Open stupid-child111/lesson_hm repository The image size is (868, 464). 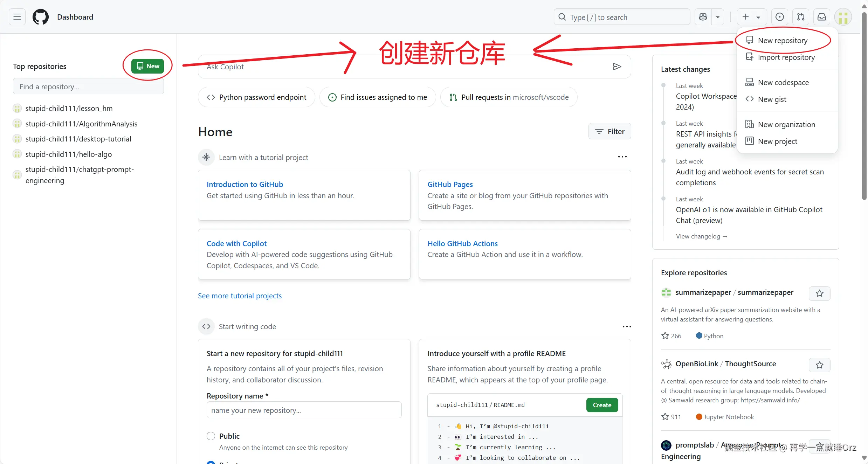69,108
